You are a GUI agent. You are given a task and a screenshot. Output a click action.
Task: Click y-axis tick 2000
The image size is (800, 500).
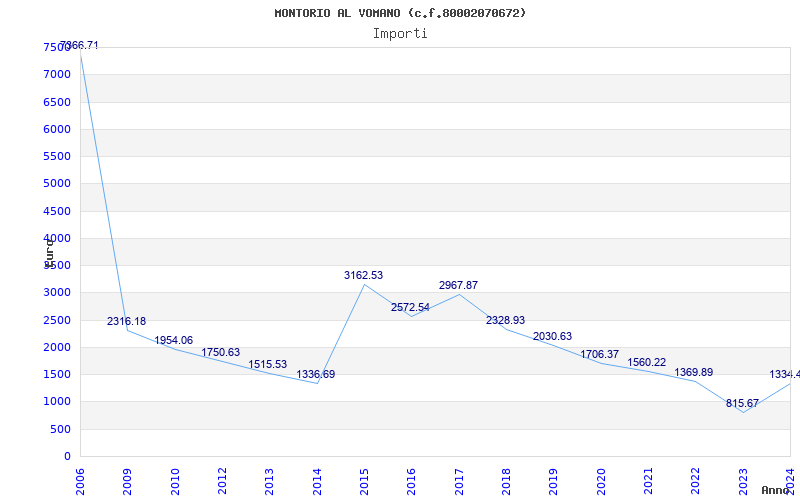[57, 347]
